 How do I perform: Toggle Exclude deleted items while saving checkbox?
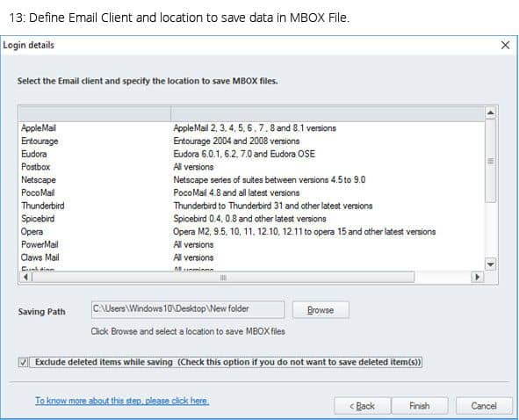23,362
